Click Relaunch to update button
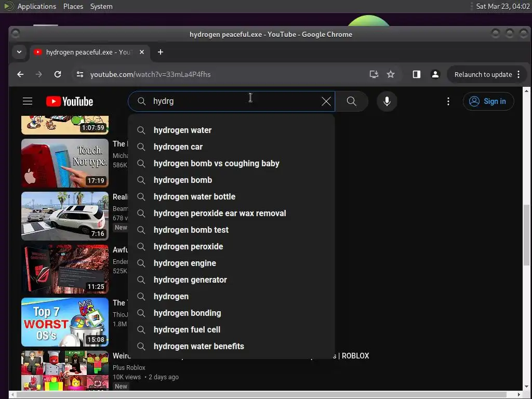The image size is (532, 399). 483,74
